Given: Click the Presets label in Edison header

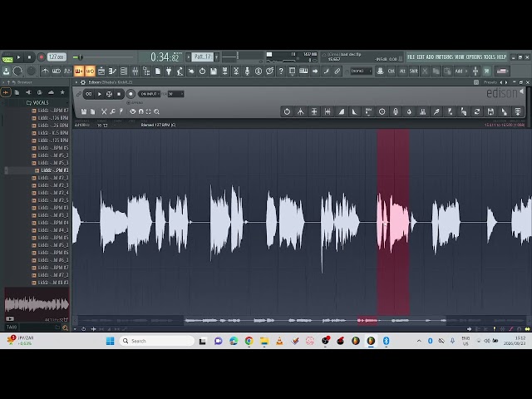Looking at the screenshot, I should tap(490, 82).
